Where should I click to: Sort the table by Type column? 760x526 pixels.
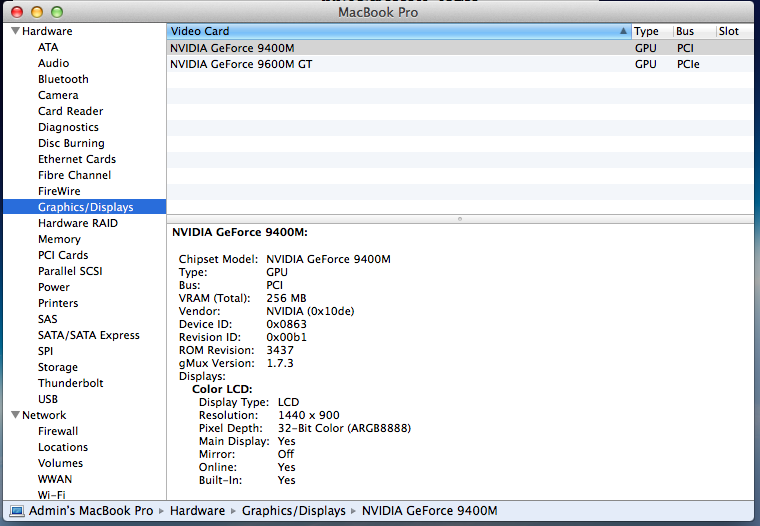coord(651,31)
